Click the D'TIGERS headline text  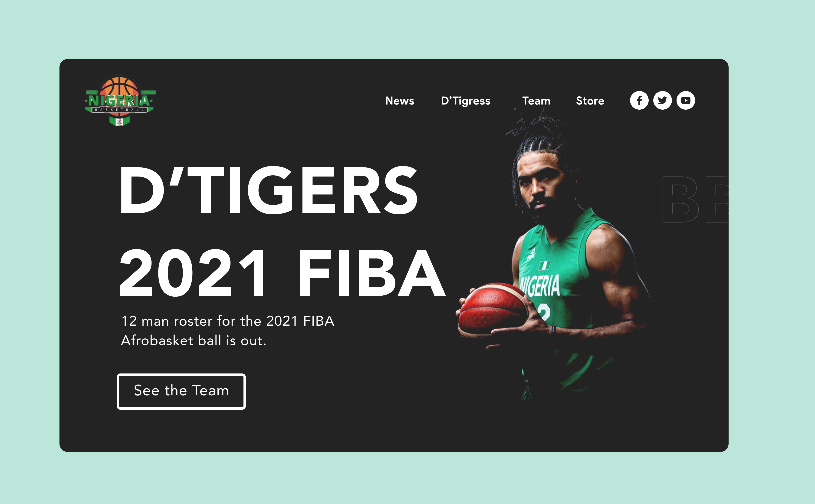[x=268, y=190]
